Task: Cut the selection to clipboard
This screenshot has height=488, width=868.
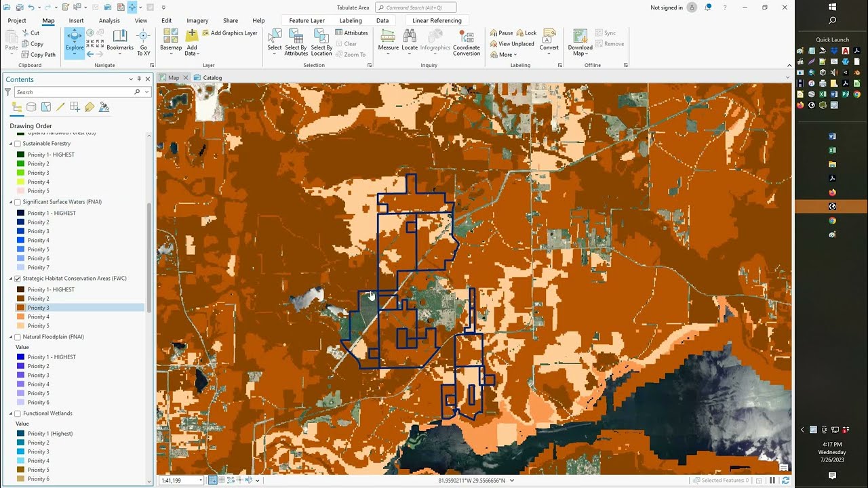Action: pyautogui.click(x=31, y=33)
